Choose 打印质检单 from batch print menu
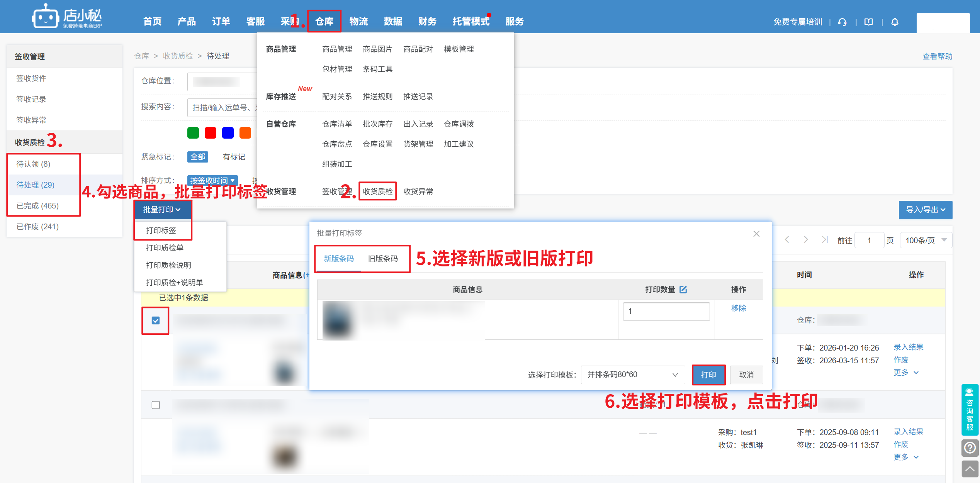Screen dimensions: 980x483 click(165, 248)
